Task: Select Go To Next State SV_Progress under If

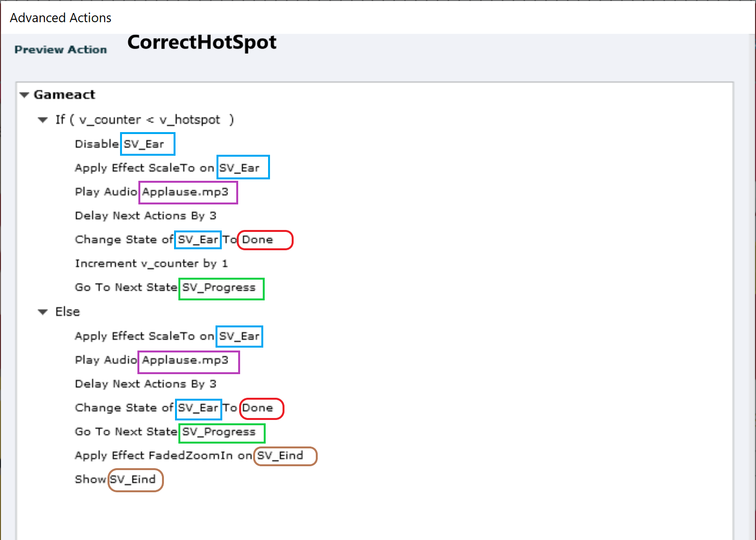Action: click(165, 287)
